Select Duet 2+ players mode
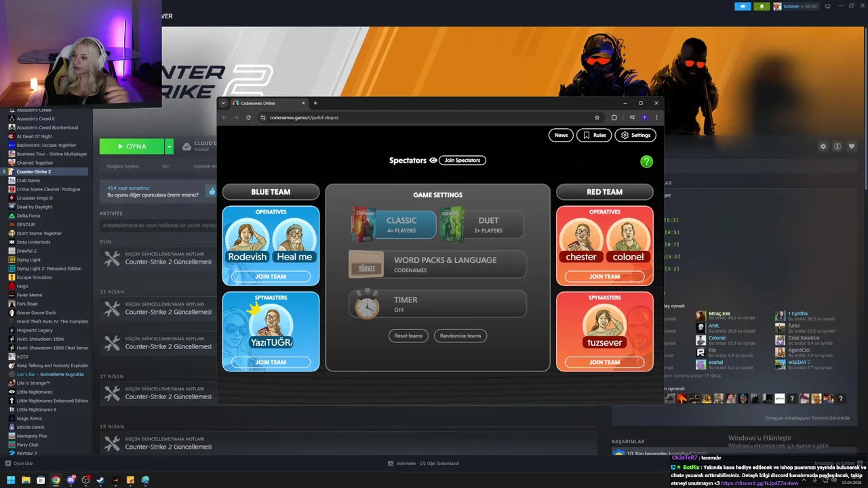The height and width of the screenshot is (488, 868). [482, 224]
